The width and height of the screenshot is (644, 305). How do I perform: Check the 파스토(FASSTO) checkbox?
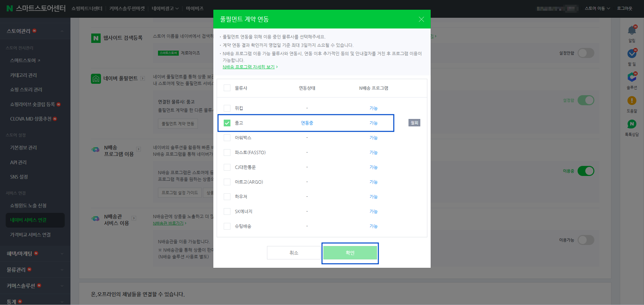[x=227, y=152]
